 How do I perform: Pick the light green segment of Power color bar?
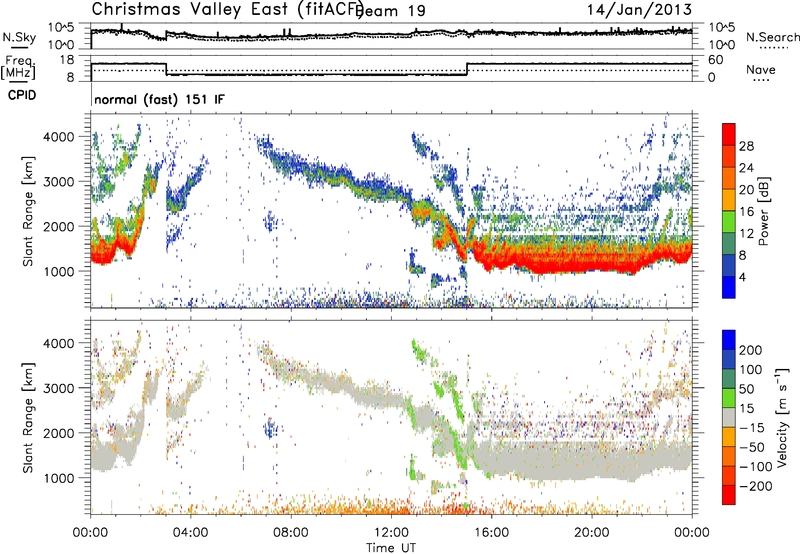point(729,222)
